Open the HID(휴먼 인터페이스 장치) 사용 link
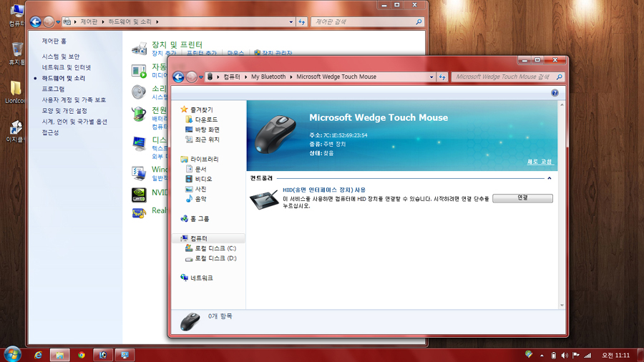This screenshot has width=644, height=362. (x=323, y=190)
